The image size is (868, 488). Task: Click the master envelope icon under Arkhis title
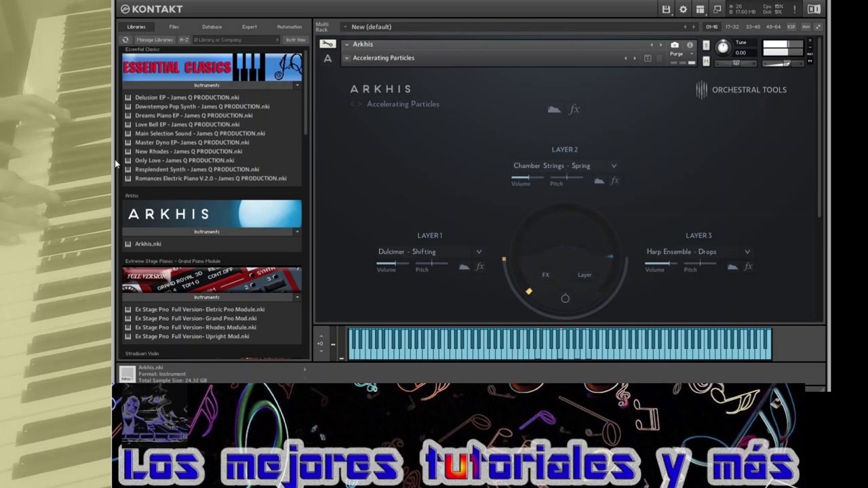tap(554, 109)
